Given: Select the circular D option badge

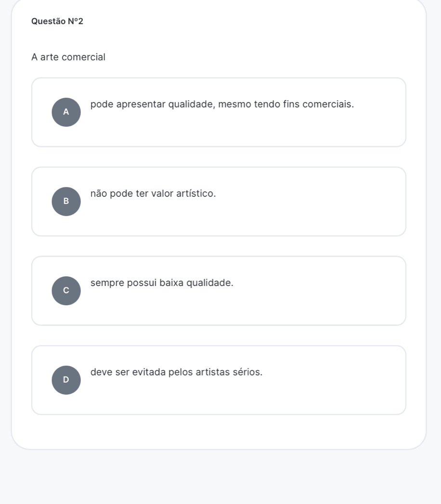Looking at the screenshot, I should (66, 380).
